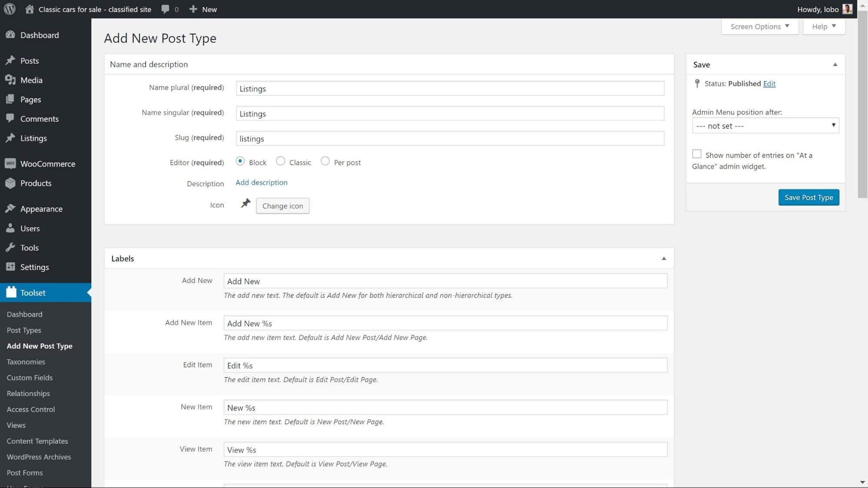The width and height of the screenshot is (868, 488).
Task: Go to Post Types in the sidebar
Action: (x=24, y=330)
